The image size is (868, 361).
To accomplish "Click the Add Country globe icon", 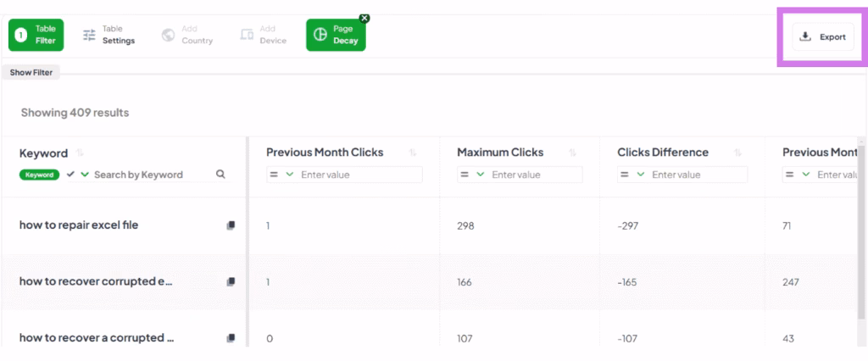I will click(x=168, y=35).
